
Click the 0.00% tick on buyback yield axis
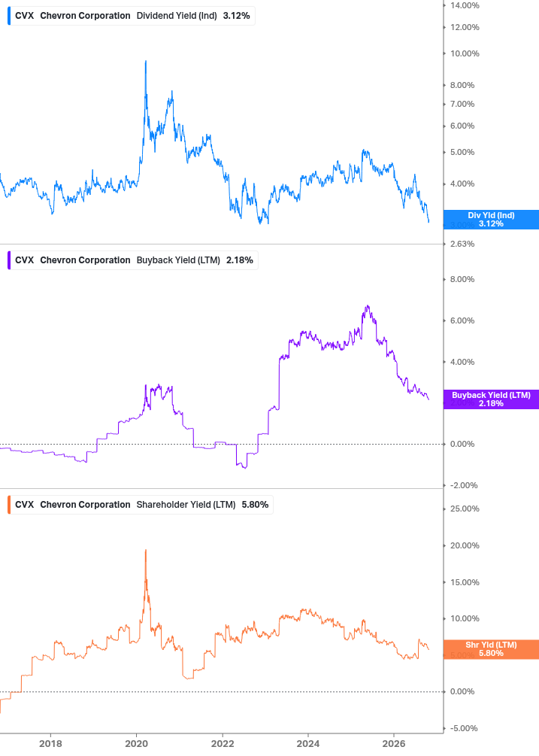click(462, 444)
